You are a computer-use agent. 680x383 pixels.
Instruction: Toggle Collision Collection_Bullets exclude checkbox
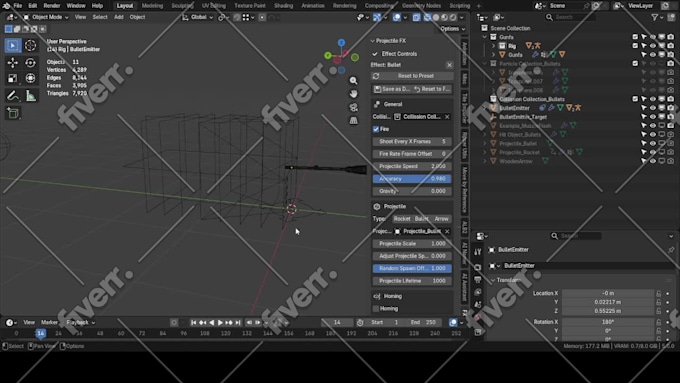[635, 99]
